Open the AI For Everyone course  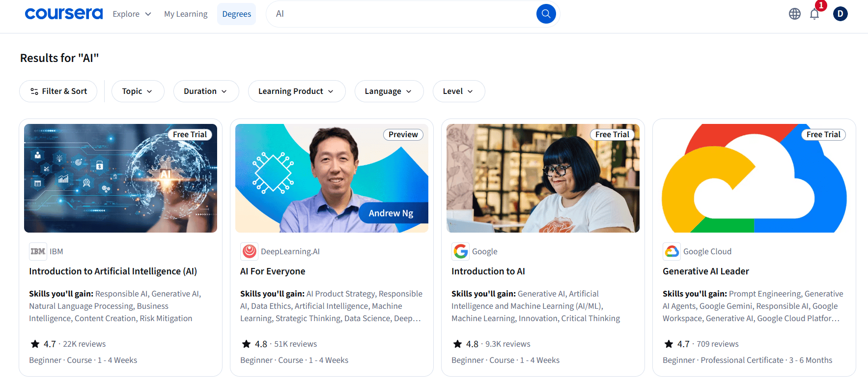(x=273, y=271)
